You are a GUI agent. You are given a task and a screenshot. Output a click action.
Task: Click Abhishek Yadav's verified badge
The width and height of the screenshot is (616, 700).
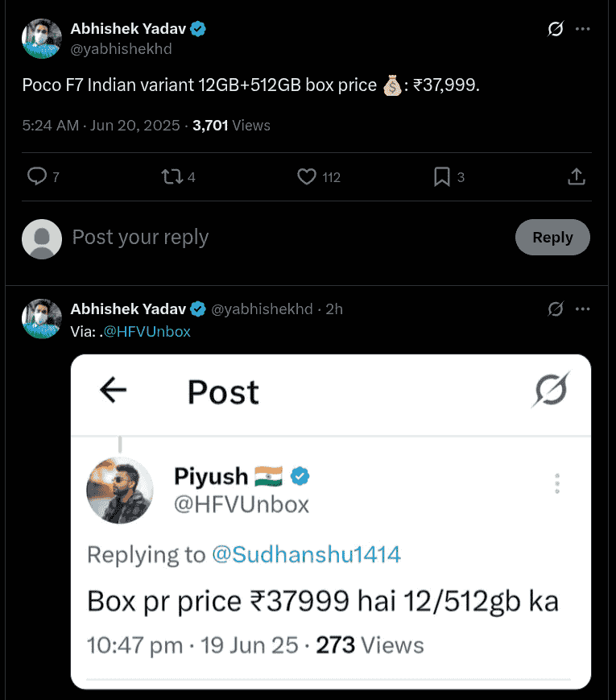tap(197, 27)
